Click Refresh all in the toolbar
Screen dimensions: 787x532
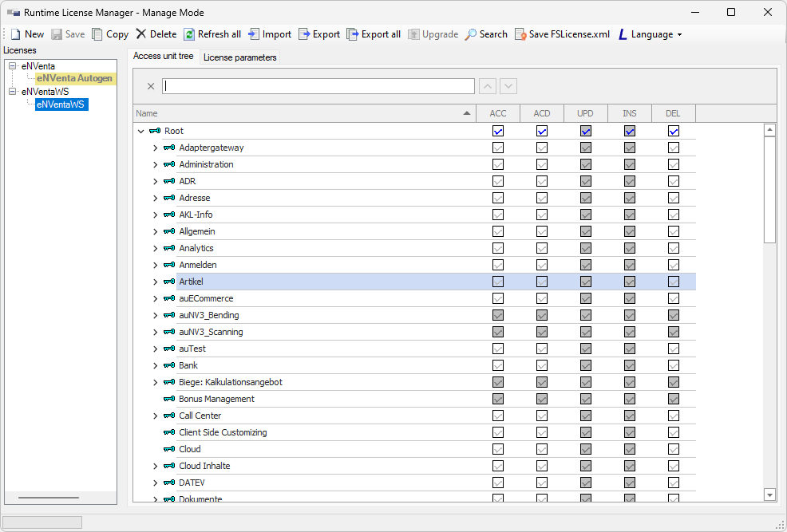tap(212, 34)
